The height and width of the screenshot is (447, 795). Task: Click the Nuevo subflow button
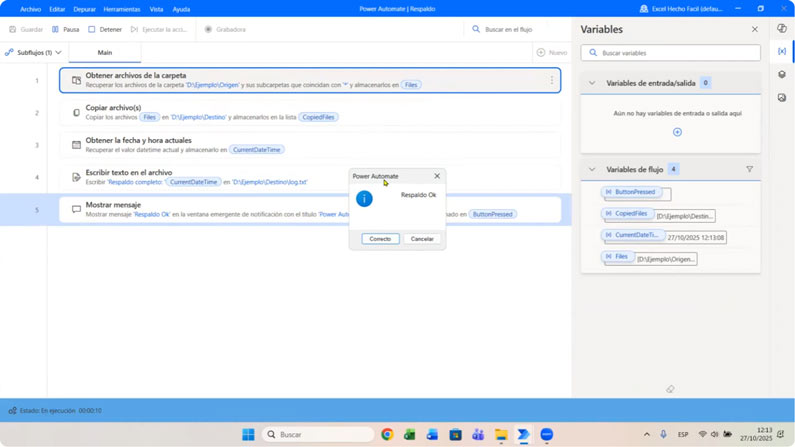(552, 52)
